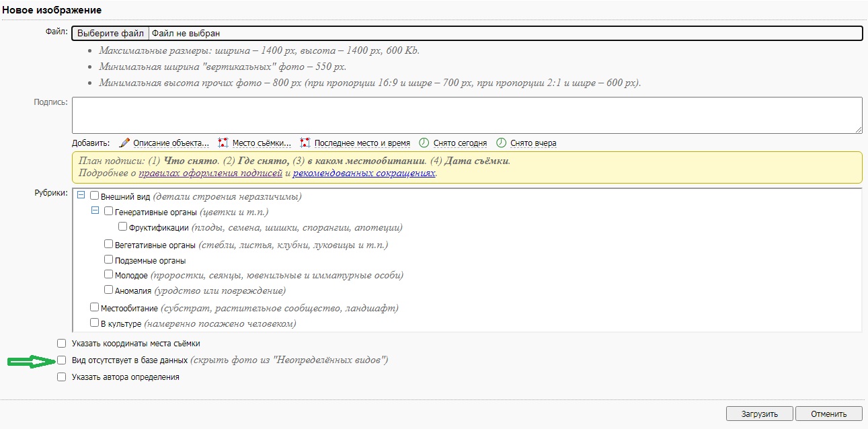Click inside the Подпись text area
Viewport: 868px width, 429px height.
click(467, 115)
